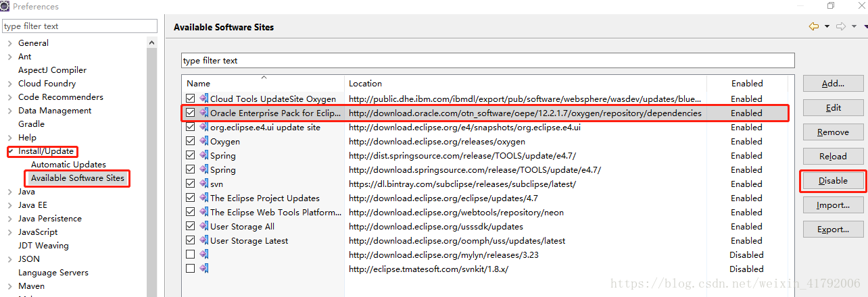This screenshot has height=297, width=868.
Task: Click the User Storage All site icon
Action: (203, 226)
